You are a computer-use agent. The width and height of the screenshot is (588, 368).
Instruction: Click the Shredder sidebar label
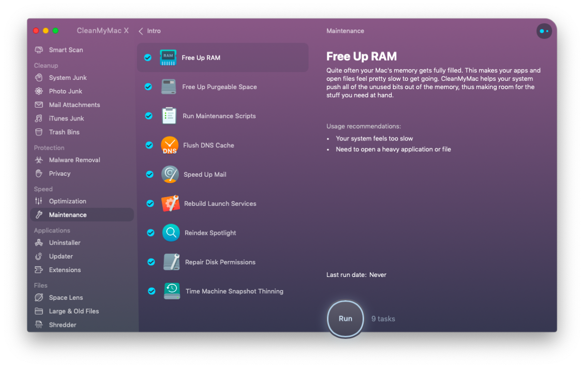(x=62, y=324)
